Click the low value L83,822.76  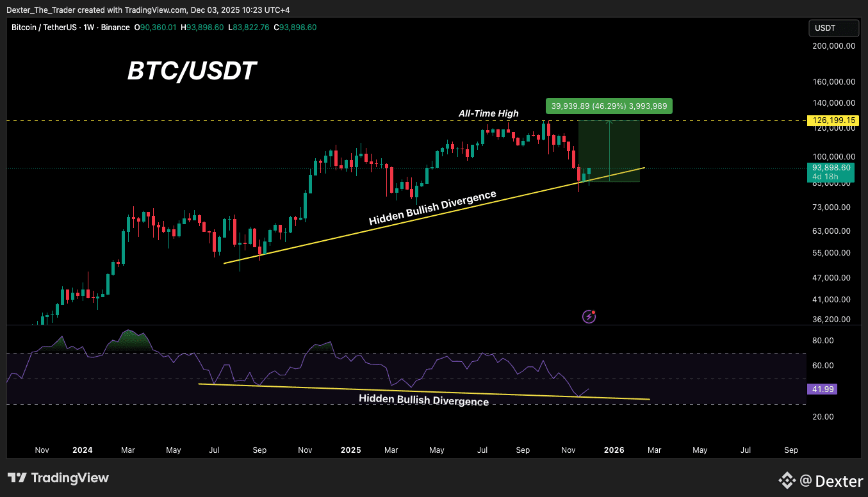pyautogui.click(x=249, y=28)
